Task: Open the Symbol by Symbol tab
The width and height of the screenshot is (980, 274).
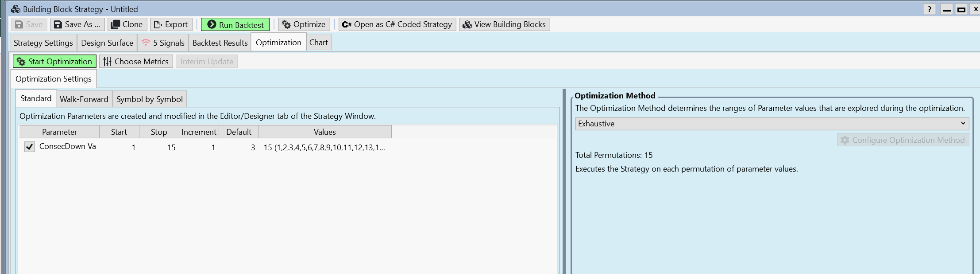Action: pyautogui.click(x=149, y=99)
